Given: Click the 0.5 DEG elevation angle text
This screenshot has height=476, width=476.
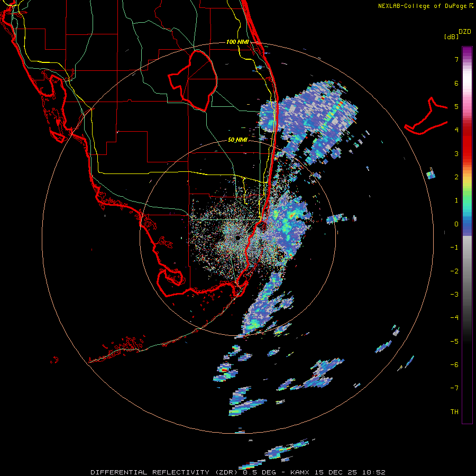Looking at the screenshot, I should [259, 472].
